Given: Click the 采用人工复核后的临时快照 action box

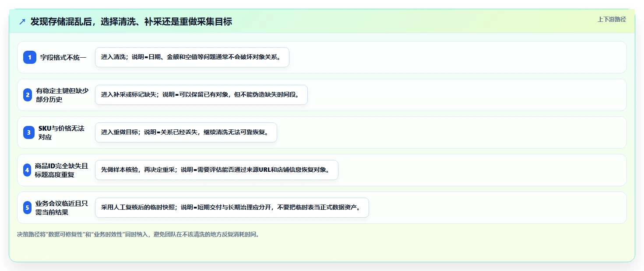Looking at the screenshot, I should pyautogui.click(x=232, y=208).
